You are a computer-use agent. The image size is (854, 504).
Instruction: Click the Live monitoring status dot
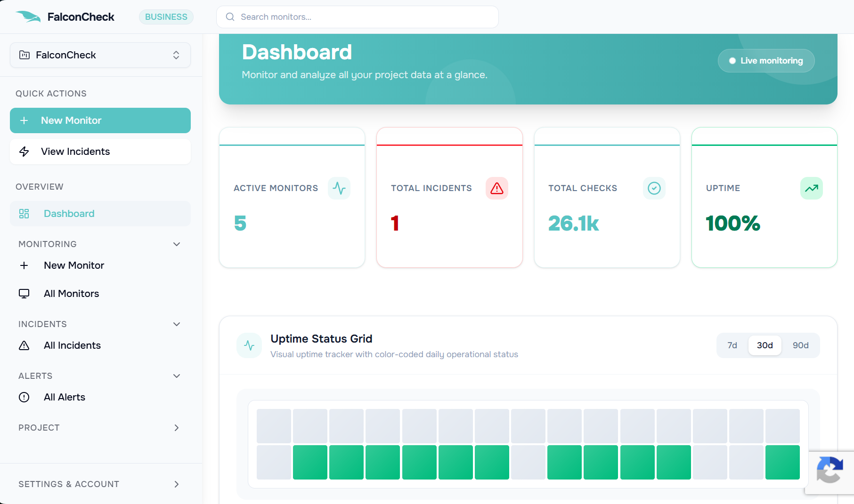tap(732, 61)
